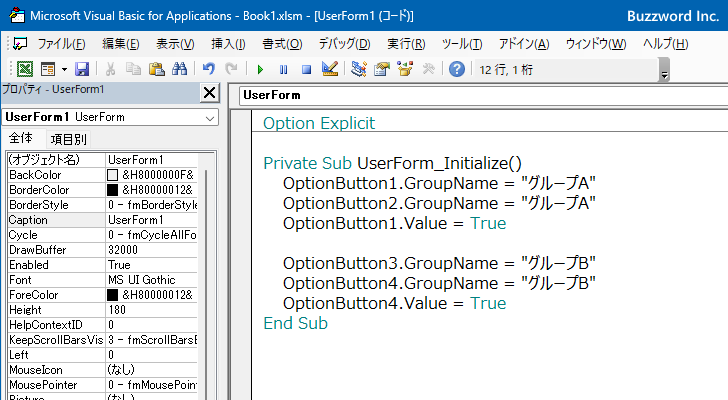Save the workbook with the floppy icon
This screenshot has width=728, height=400.
(x=82, y=70)
